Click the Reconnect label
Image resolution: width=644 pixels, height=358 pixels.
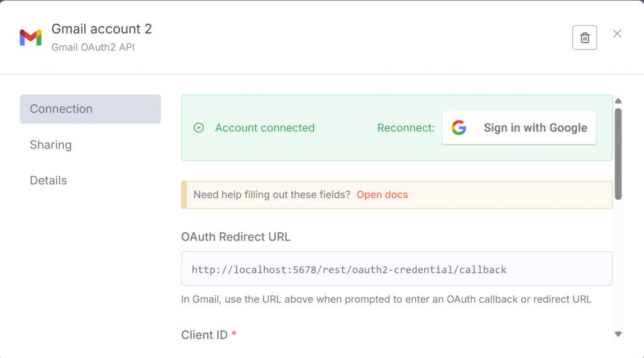point(406,128)
